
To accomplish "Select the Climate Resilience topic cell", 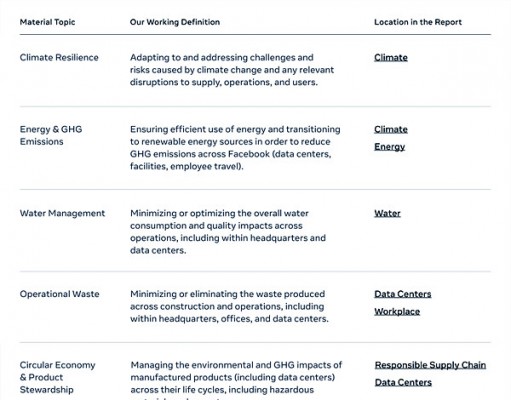I will (59, 57).
